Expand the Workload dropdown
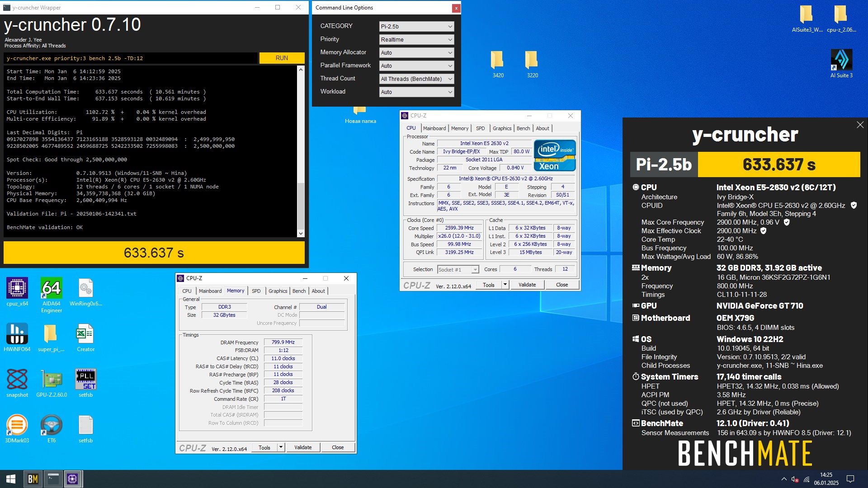The height and width of the screenshot is (488, 868). pos(416,92)
